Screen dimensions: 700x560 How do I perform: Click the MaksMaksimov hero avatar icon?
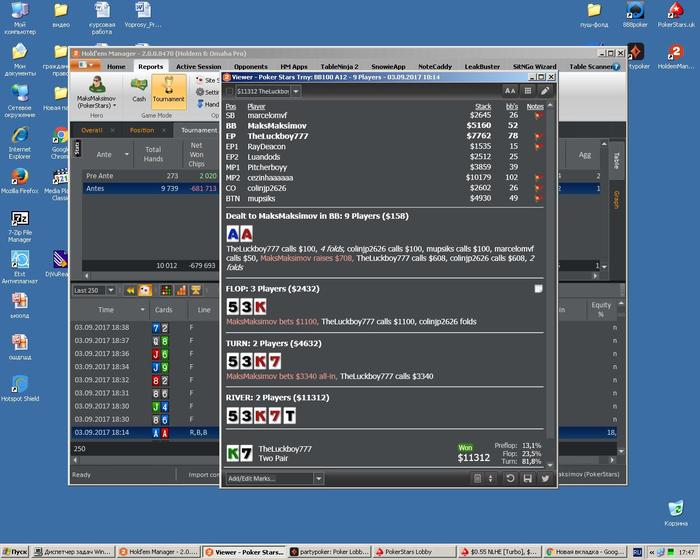pos(96,85)
